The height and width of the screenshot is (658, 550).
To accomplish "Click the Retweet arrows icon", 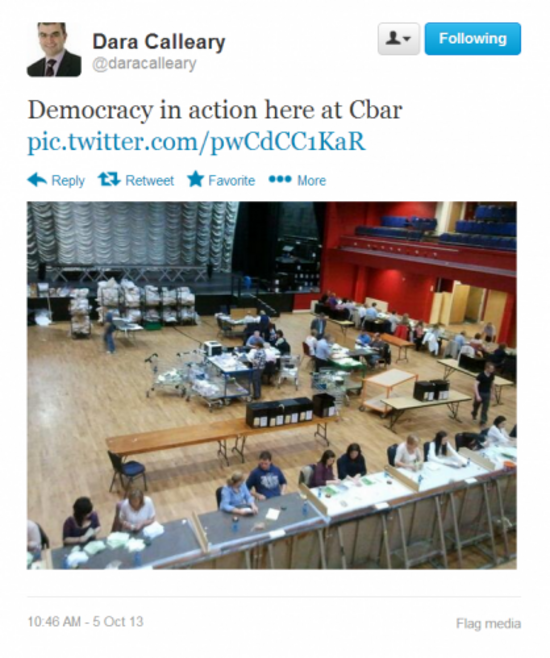I will pos(109,180).
